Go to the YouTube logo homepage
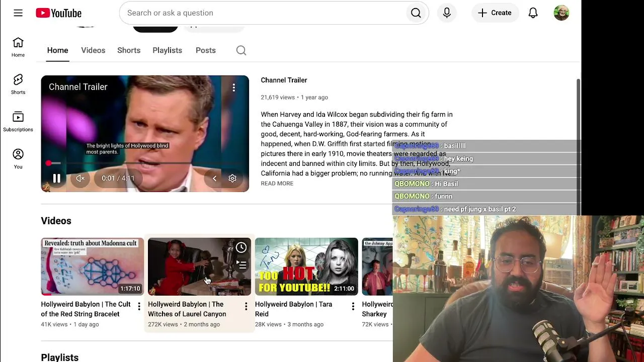 [58, 13]
